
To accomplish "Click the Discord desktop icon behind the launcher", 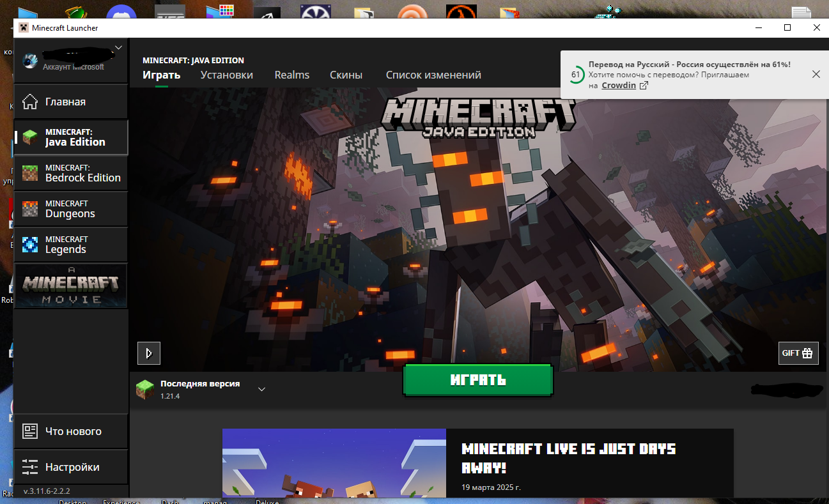I will (x=121, y=11).
